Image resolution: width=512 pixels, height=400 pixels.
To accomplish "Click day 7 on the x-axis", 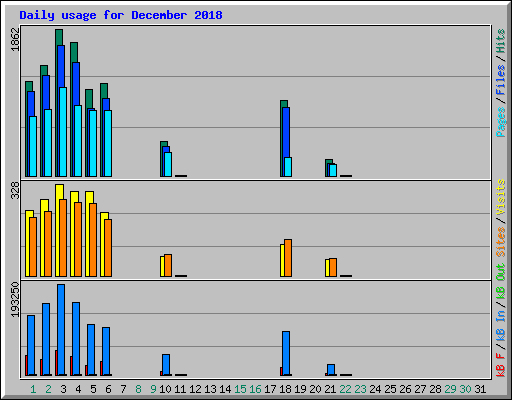I will point(123,389).
